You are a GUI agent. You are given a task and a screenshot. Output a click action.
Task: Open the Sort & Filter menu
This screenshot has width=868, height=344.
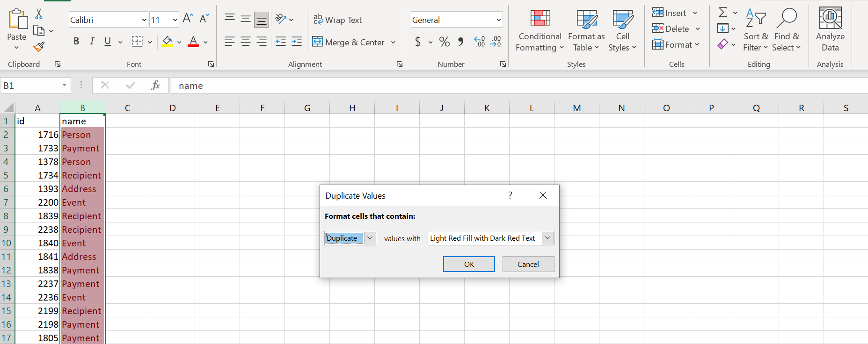pos(755,30)
